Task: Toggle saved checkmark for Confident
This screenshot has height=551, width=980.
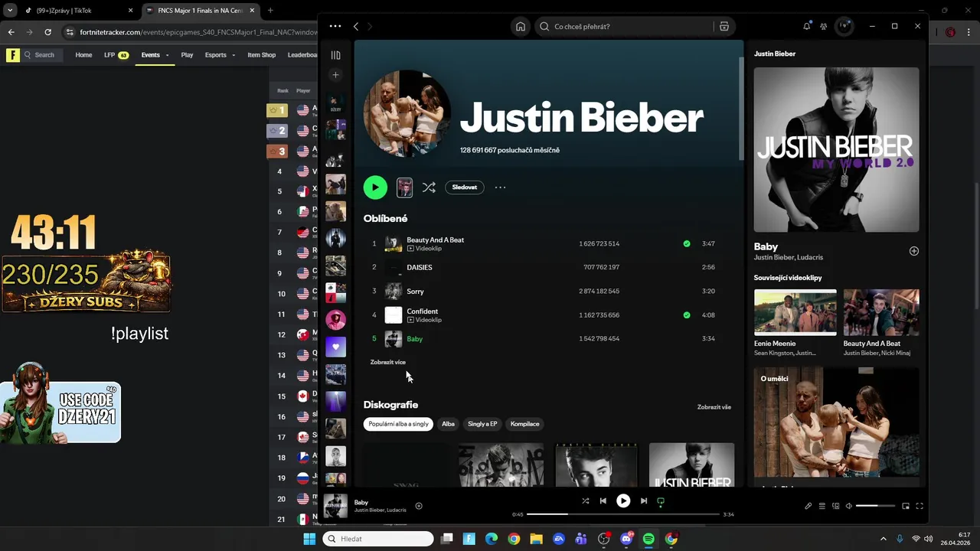Action: click(687, 315)
